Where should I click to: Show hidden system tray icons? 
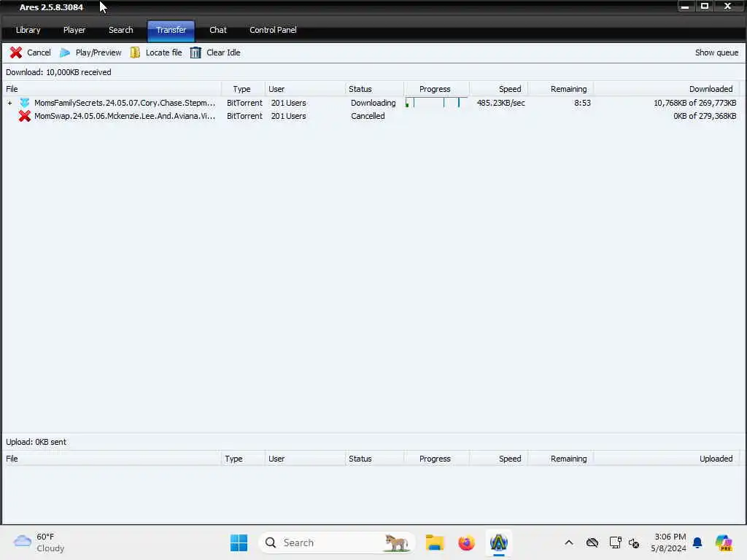569,542
